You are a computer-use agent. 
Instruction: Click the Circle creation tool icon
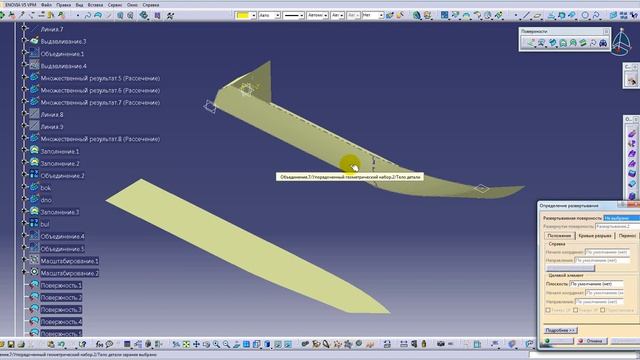(585, 16)
